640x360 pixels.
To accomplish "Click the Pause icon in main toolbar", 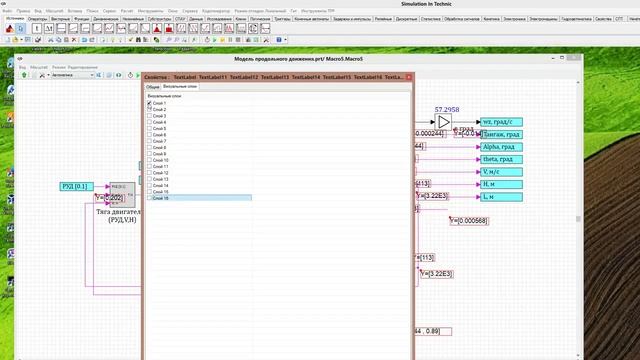I will pos(230,40).
